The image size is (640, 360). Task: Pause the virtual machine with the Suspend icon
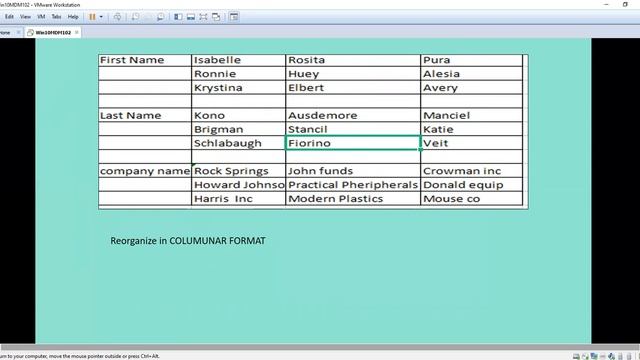[92, 17]
